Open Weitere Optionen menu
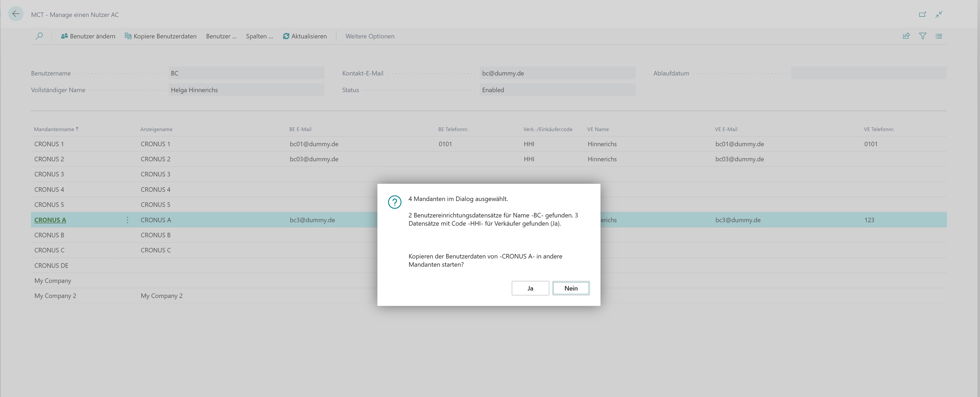The image size is (980, 397). coord(370,36)
